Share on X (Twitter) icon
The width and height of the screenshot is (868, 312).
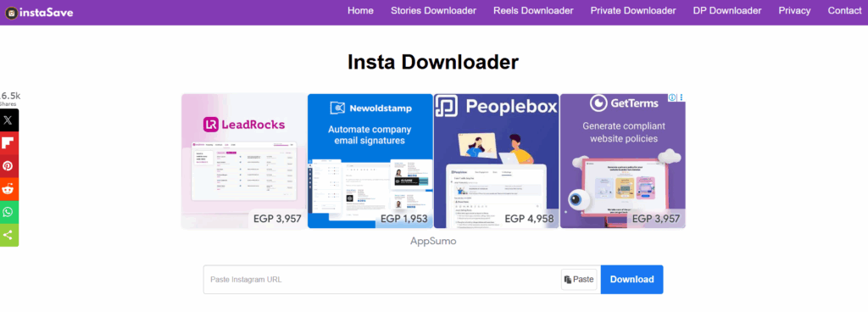pyautogui.click(x=8, y=120)
